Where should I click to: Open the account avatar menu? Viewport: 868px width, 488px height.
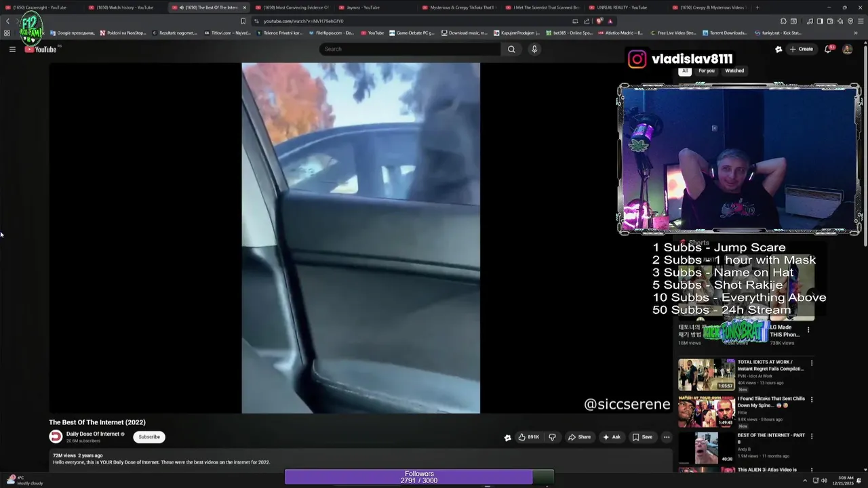847,49
